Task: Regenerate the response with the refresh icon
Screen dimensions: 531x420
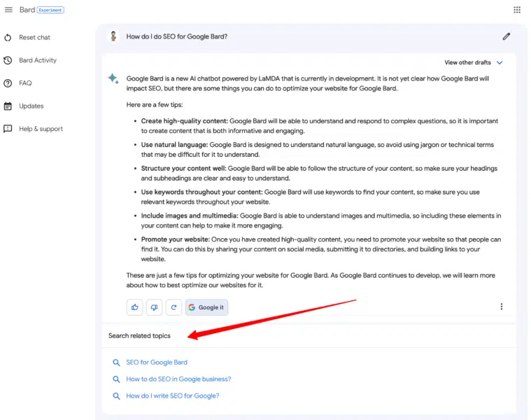Action: (174, 307)
